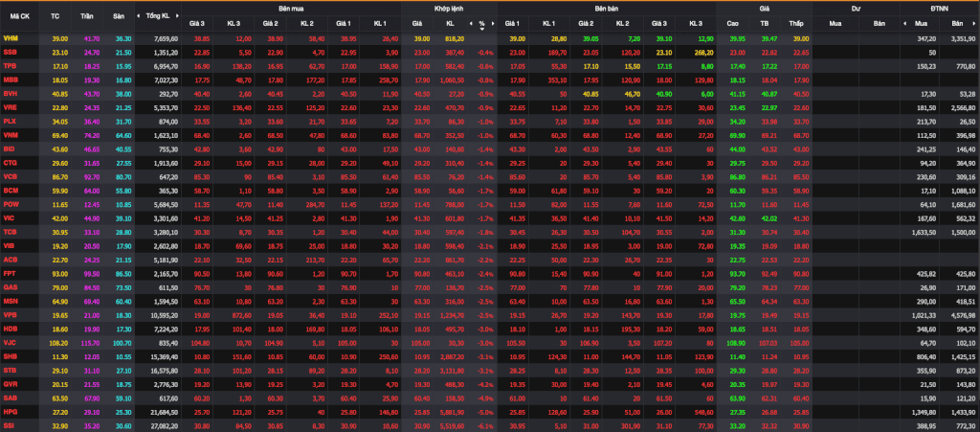Open the SAB ticker symbol
Viewport: 980px width, 432px height.
10,397
